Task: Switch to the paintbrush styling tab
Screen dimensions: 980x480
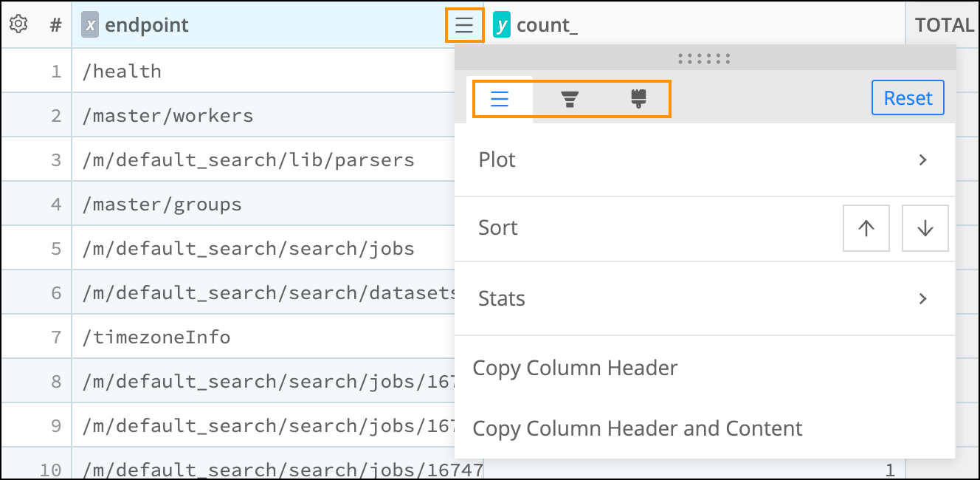Action: 636,97
